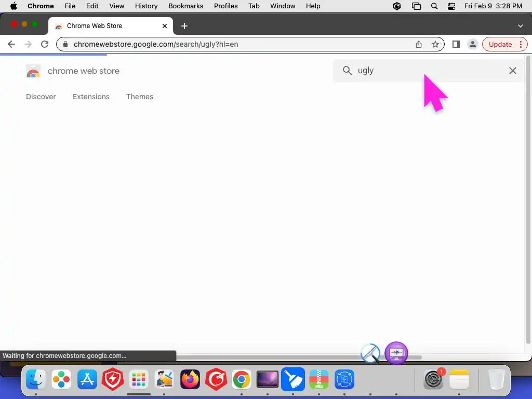532x399 pixels.
Task: Click the purple monitor activity icon
Action: tap(396, 353)
